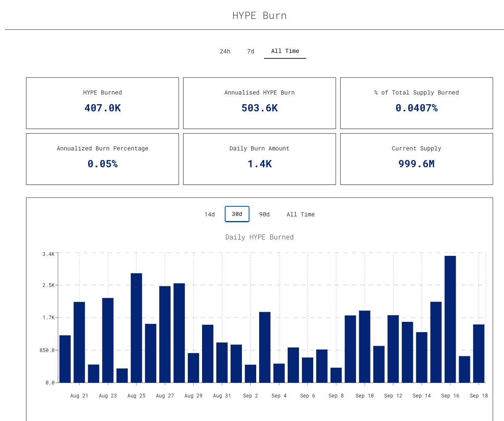Select the Sep 10 bar

tap(365, 347)
